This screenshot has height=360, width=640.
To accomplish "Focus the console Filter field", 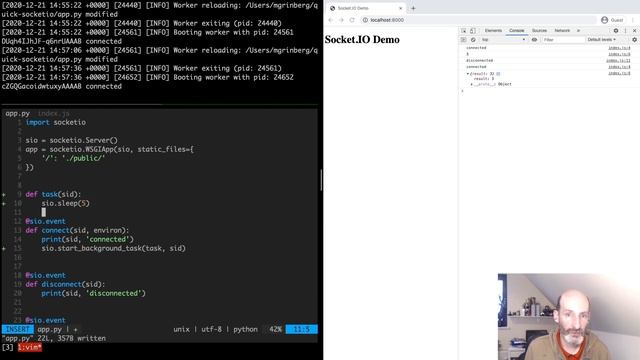I will 563,40.
